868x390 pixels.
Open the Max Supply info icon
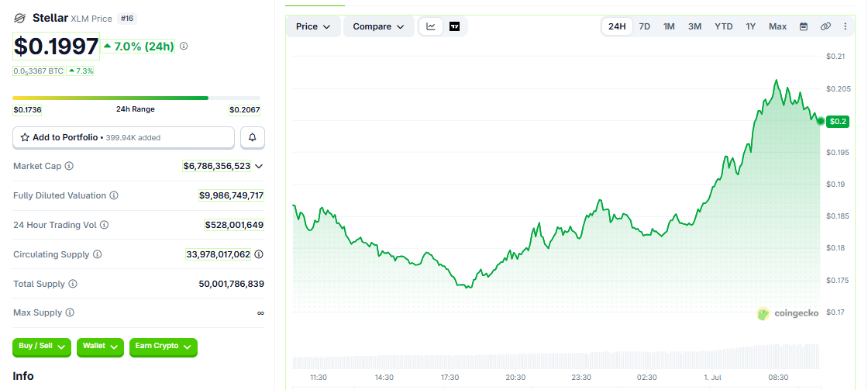pos(70,312)
